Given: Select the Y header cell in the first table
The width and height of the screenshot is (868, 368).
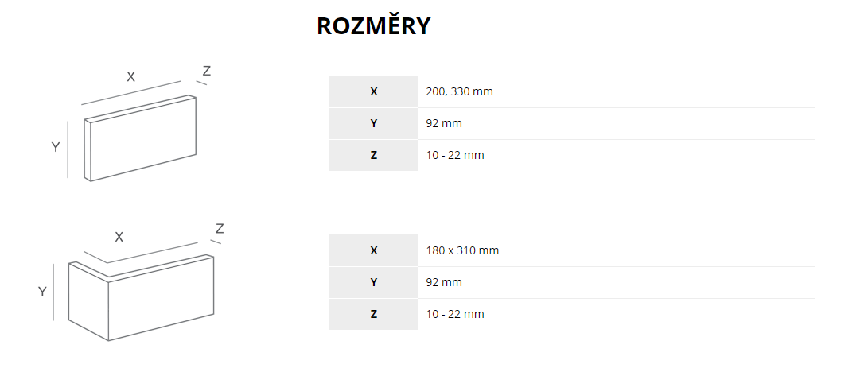Looking at the screenshot, I should click(x=374, y=123).
